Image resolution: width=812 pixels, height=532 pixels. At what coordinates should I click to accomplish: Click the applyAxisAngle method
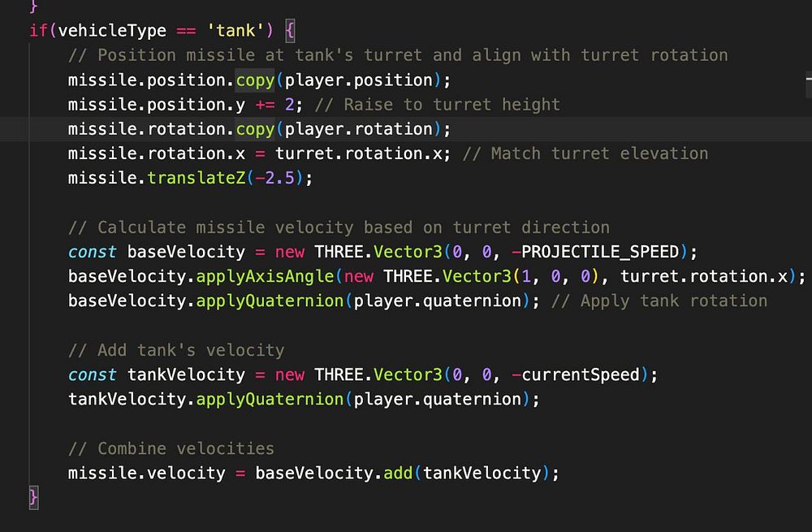265,277
